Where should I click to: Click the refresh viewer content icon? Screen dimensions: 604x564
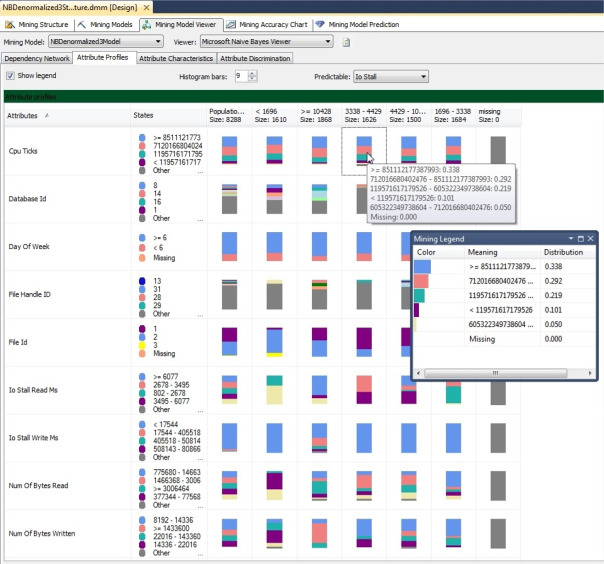point(346,43)
